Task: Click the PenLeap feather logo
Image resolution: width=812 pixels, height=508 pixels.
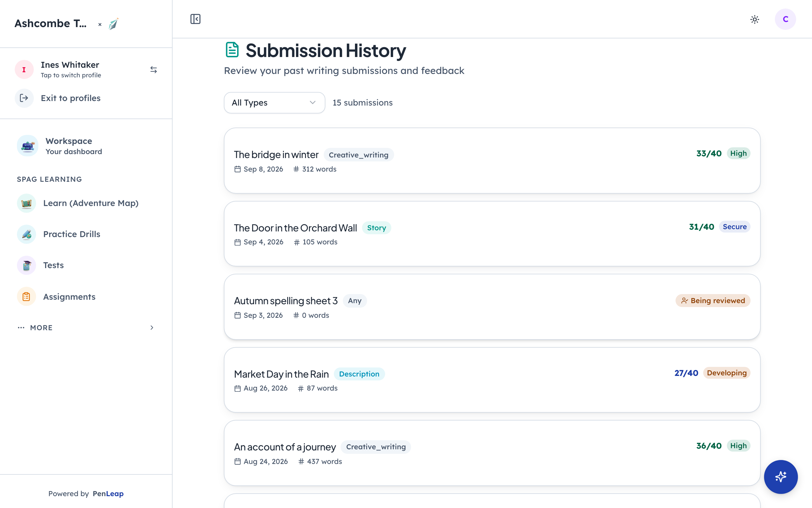Action: (x=113, y=24)
